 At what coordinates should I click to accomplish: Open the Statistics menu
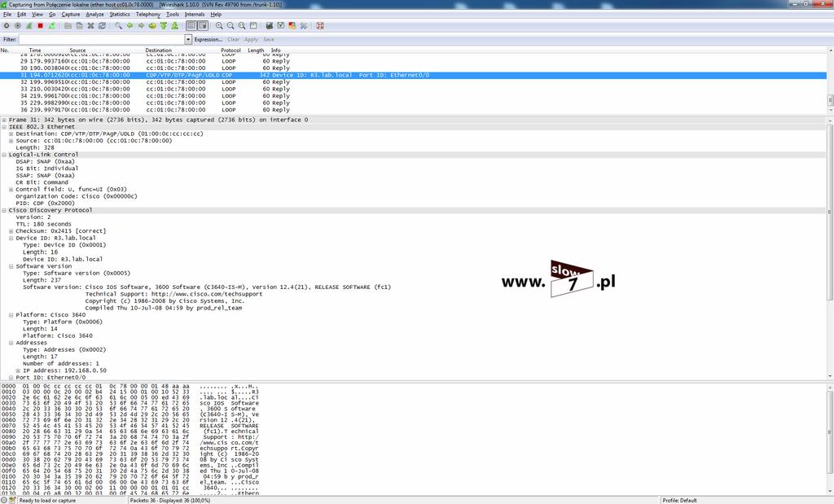click(x=120, y=15)
